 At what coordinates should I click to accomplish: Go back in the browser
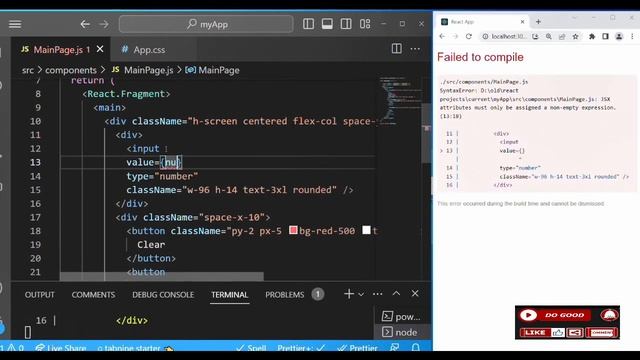pos(442,36)
